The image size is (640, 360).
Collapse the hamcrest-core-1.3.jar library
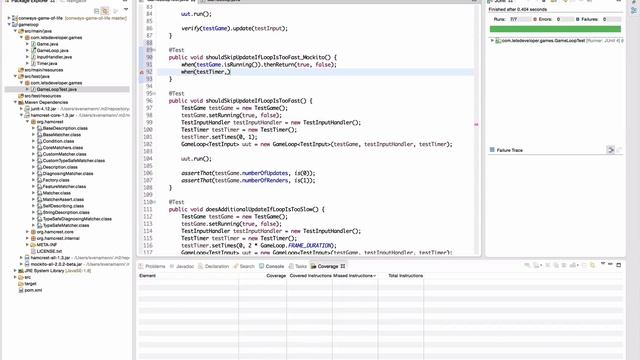(21, 115)
